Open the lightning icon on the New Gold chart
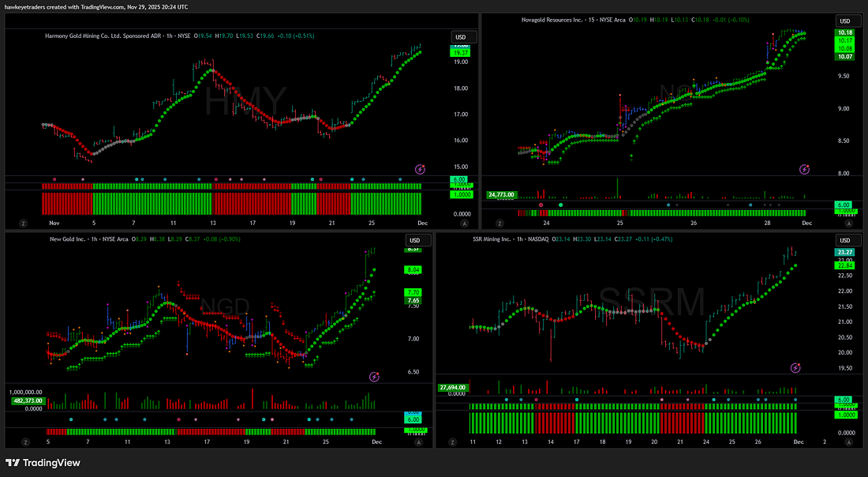Image resolution: width=868 pixels, height=477 pixels. click(374, 377)
